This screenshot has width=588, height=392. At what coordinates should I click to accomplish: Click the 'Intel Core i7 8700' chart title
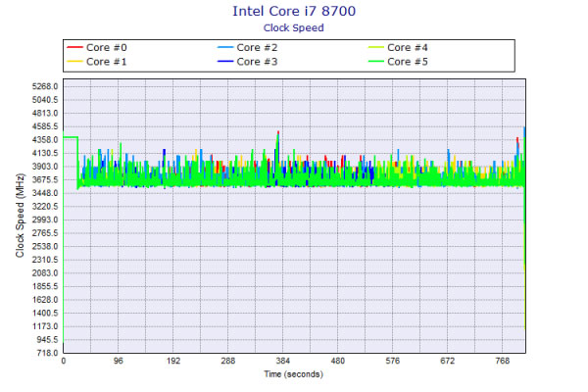(x=294, y=11)
